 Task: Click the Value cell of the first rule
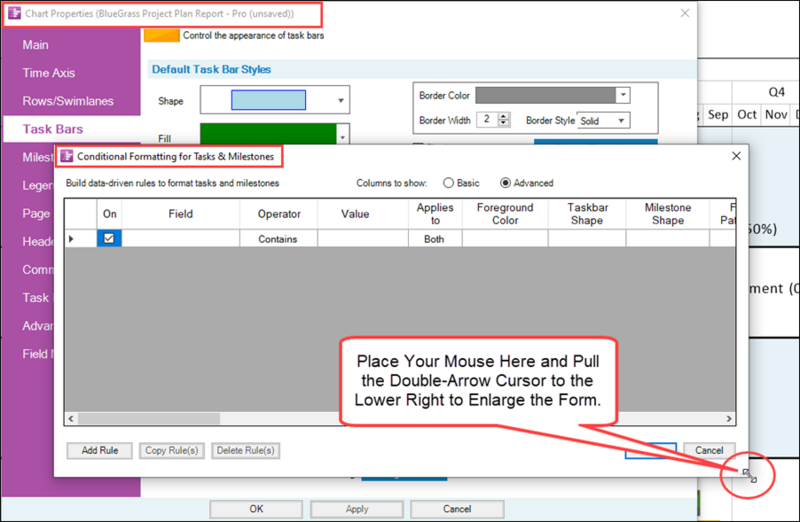coord(363,239)
